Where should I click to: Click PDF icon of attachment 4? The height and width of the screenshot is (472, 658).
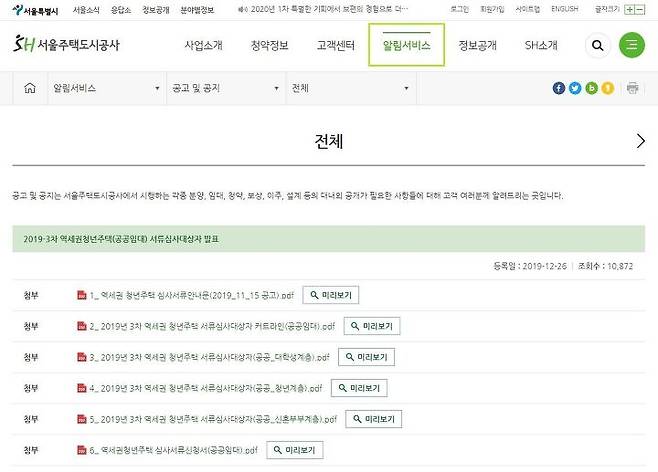click(81, 388)
